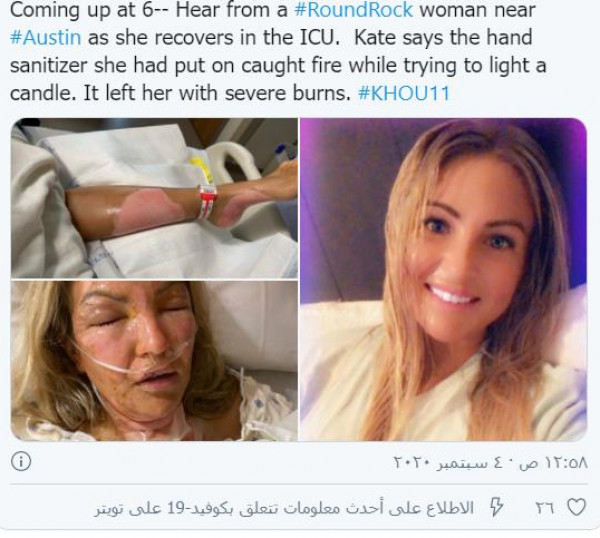600x538 pixels.
Task: Click the like count number beside the heart
Action: pyautogui.click(x=544, y=508)
